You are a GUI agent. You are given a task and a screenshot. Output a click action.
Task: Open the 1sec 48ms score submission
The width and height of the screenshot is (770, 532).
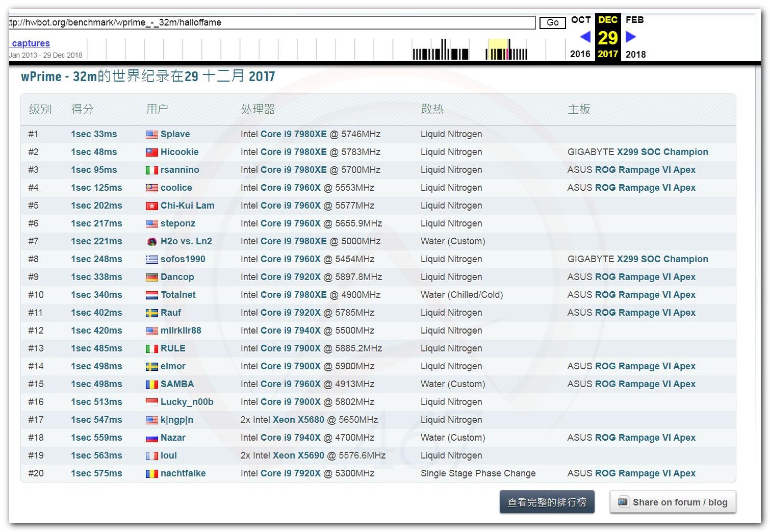point(94,152)
